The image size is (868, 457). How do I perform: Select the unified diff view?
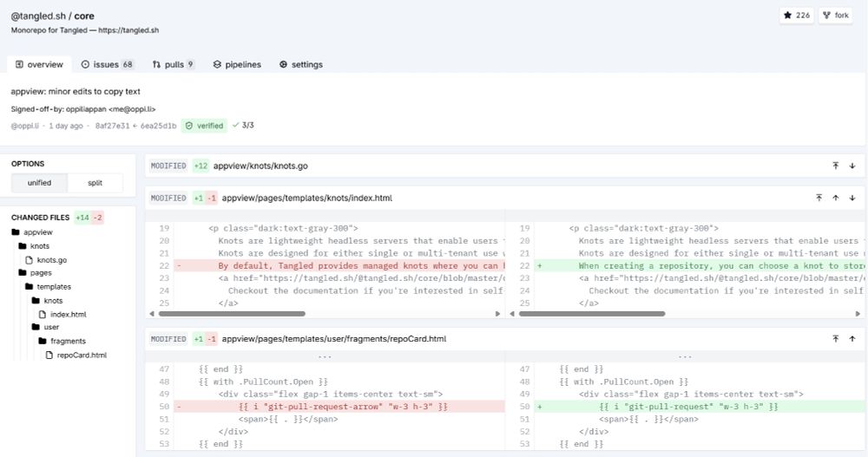click(x=39, y=183)
